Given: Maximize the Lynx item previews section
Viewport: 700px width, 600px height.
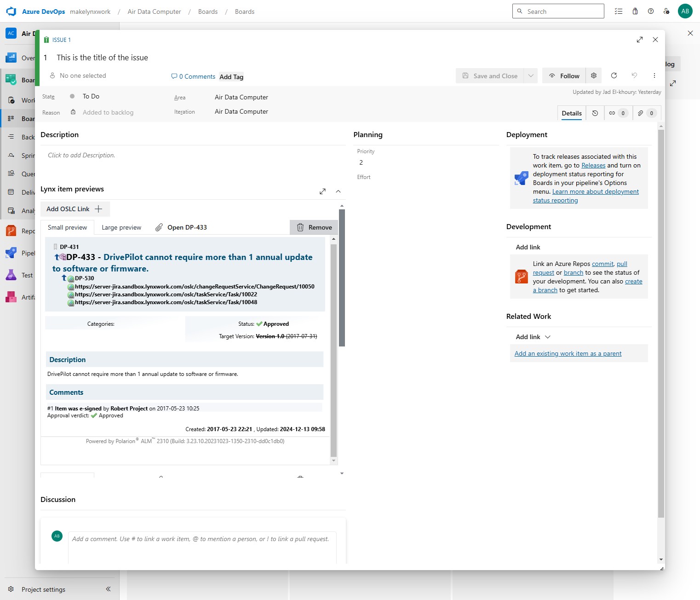Looking at the screenshot, I should tap(323, 191).
